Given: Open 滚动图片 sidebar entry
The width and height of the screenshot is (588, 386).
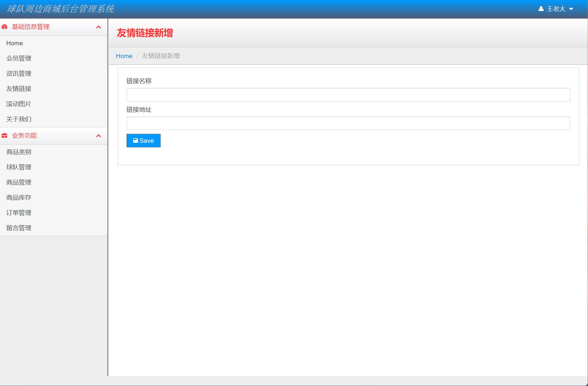Looking at the screenshot, I should pyautogui.click(x=19, y=104).
